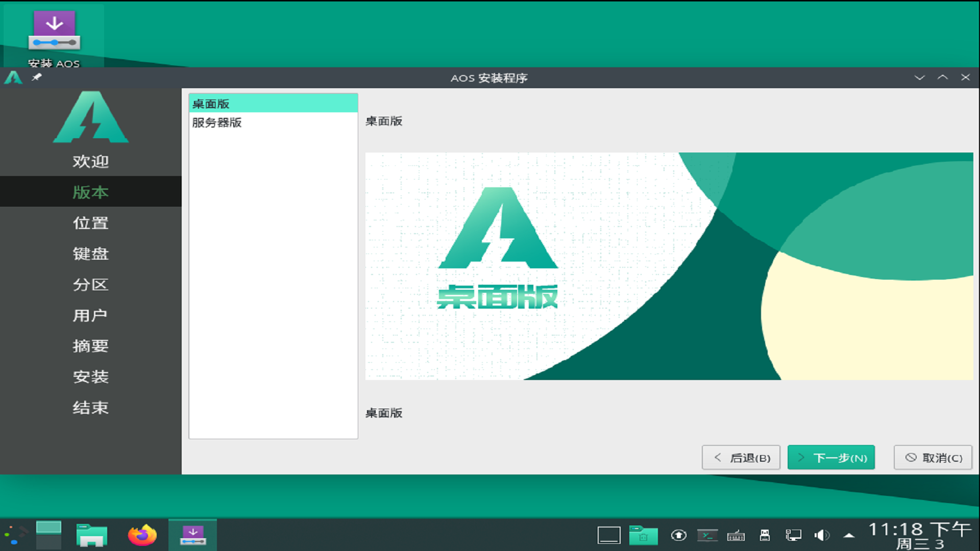Open the terminal tray icon

click(x=707, y=535)
